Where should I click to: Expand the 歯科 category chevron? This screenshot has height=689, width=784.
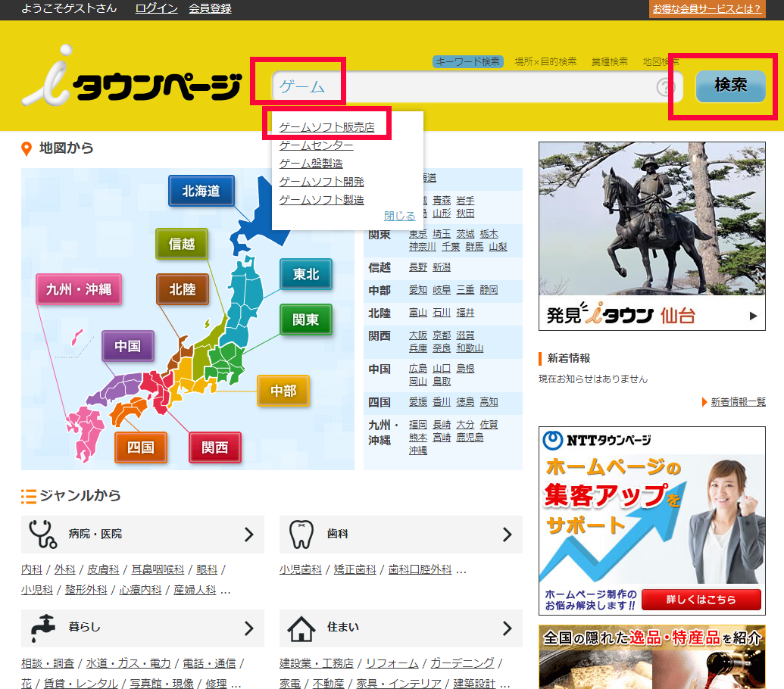tap(507, 535)
